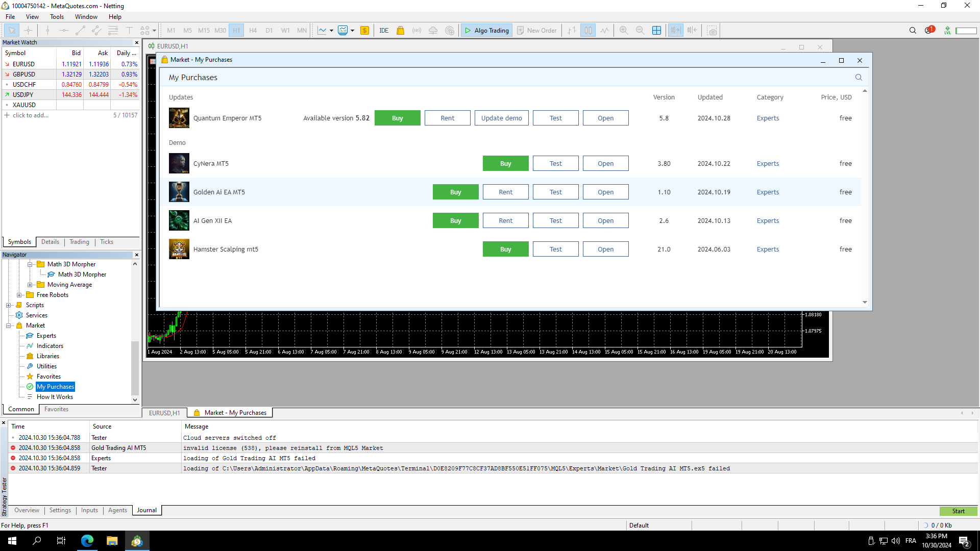980x551 pixels.
Task: Toggle chart shift from right edge
Action: point(692,31)
